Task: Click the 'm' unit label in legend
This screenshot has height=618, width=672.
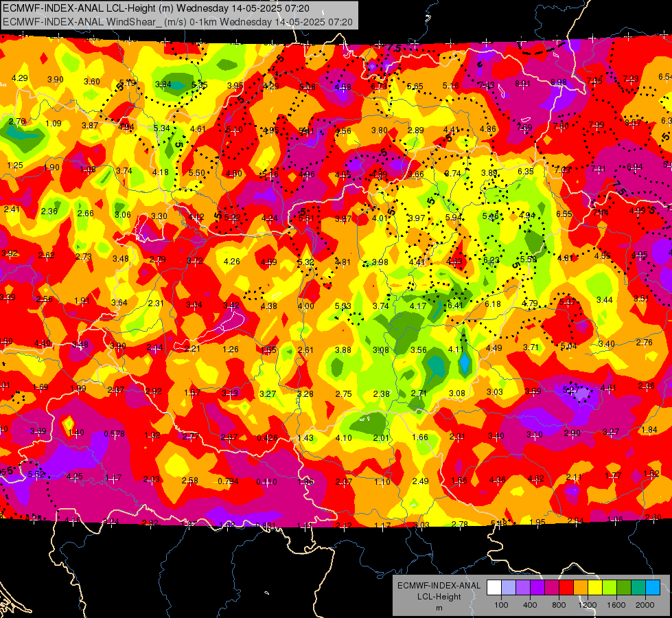Action: click(439, 608)
